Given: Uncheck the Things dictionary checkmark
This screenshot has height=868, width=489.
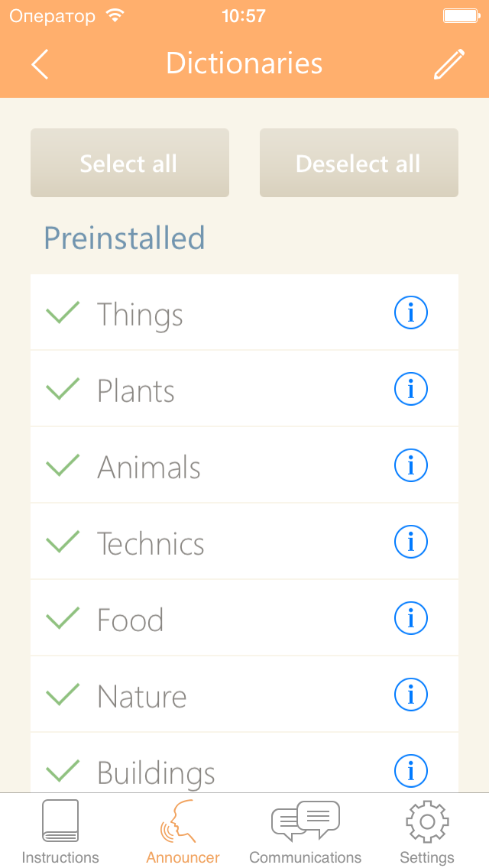Looking at the screenshot, I should (x=63, y=313).
